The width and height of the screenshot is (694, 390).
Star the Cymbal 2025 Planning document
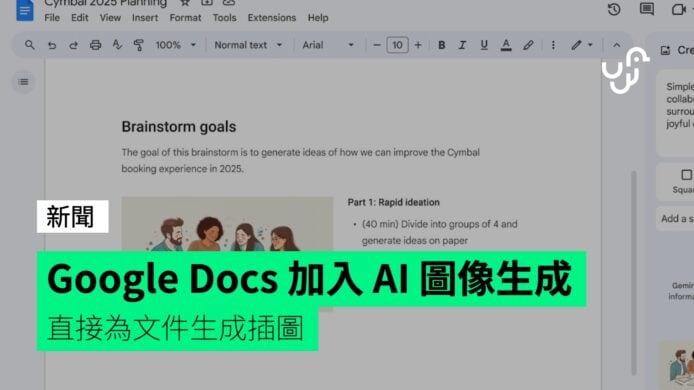coord(185,3)
